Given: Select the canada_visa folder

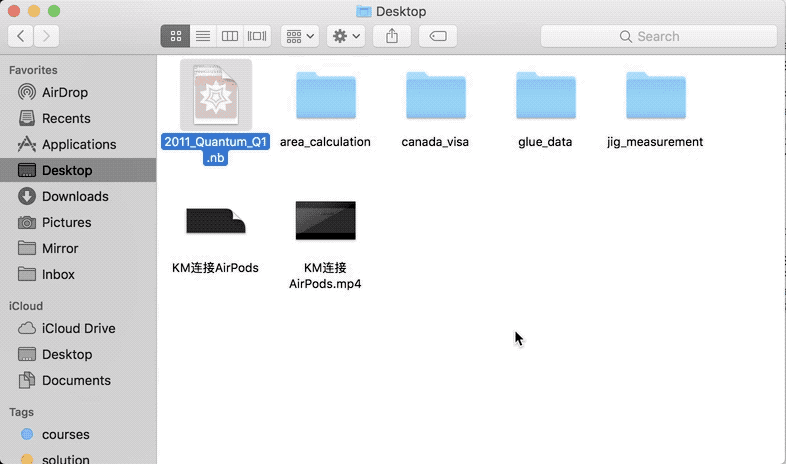Looking at the screenshot, I should click(x=435, y=97).
